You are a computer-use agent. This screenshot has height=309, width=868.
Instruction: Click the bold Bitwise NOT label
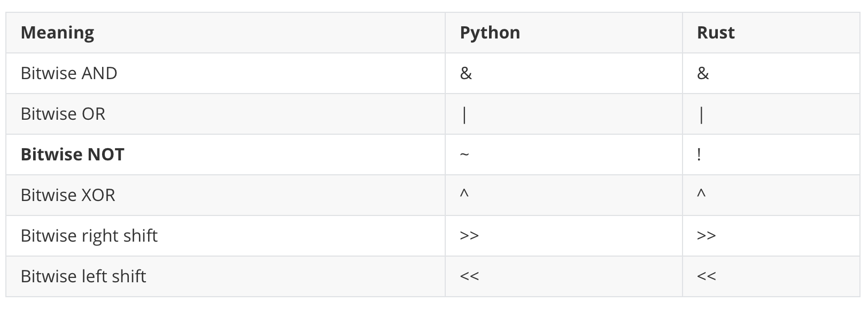click(x=72, y=154)
